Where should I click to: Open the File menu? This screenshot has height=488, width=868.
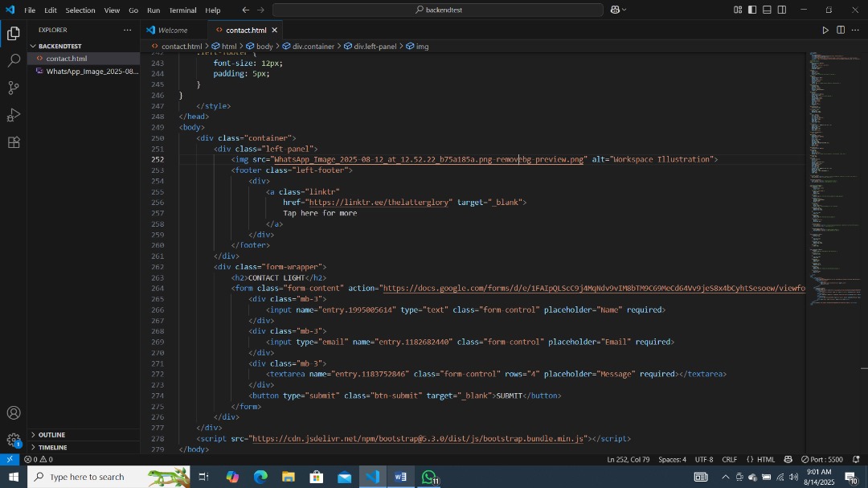click(x=30, y=10)
